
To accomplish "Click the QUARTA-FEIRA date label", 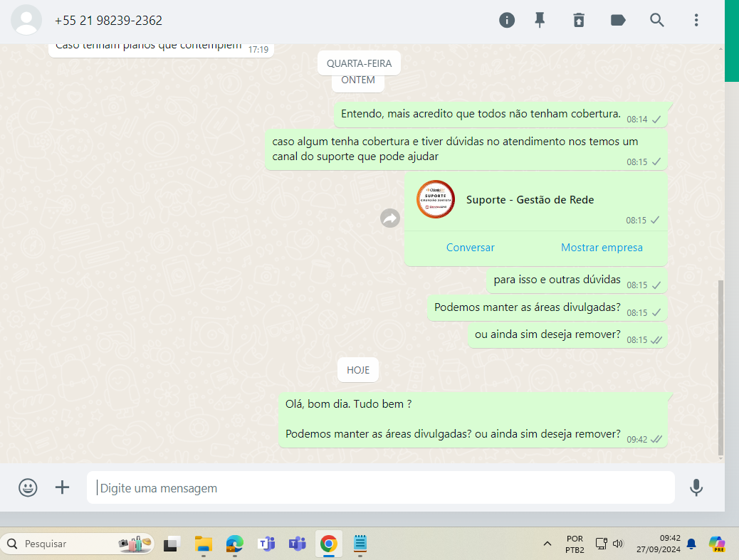I will tap(359, 63).
